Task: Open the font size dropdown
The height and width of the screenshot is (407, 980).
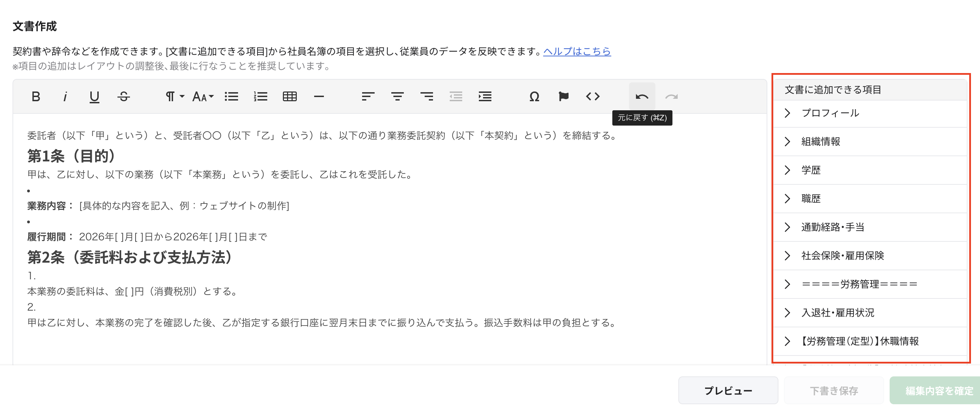Action: click(x=202, y=96)
